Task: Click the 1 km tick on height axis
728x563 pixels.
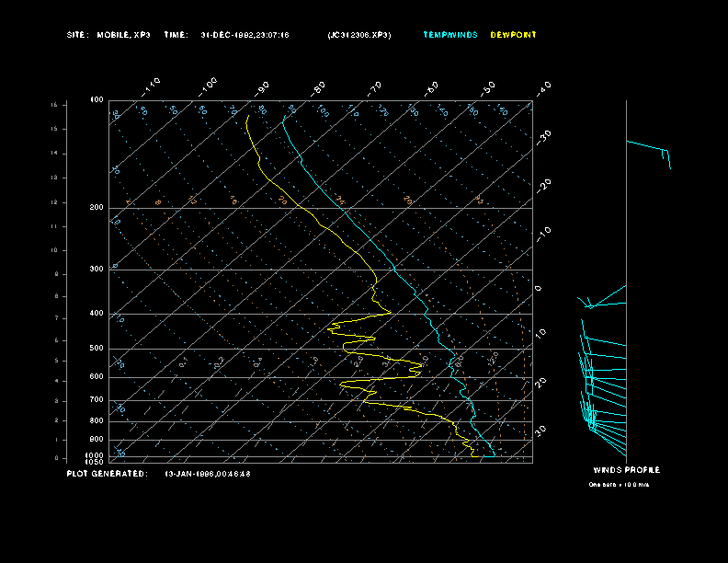Action: [x=56, y=440]
